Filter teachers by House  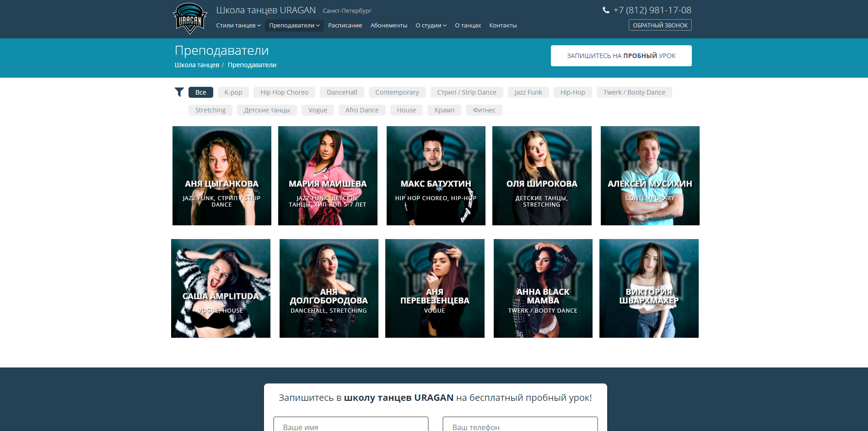click(407, 110)
